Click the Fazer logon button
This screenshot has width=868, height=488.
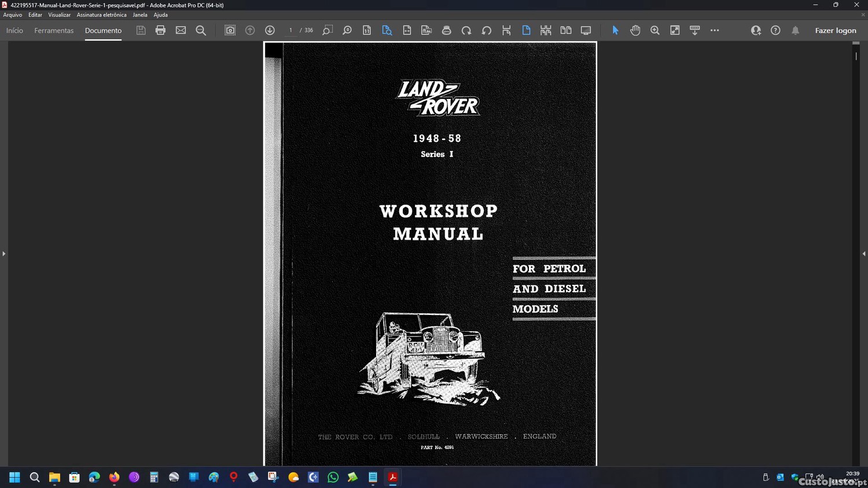[x=835, y=31]
